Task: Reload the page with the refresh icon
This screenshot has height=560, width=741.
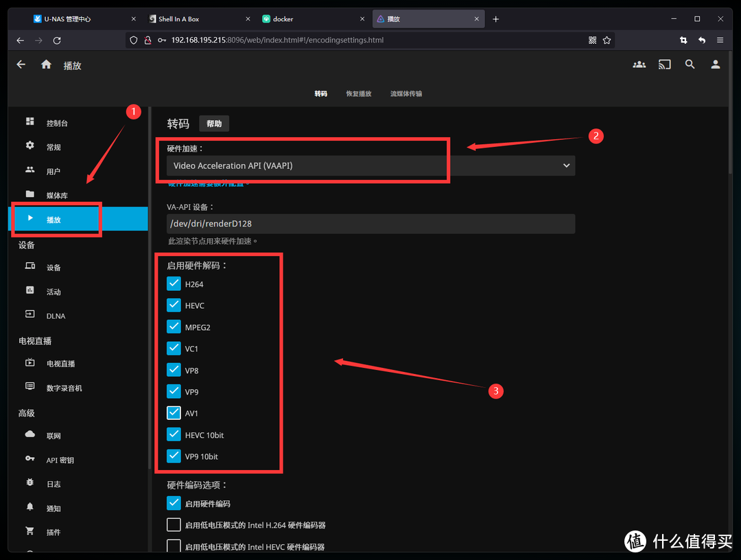Action: coord(57,40)
